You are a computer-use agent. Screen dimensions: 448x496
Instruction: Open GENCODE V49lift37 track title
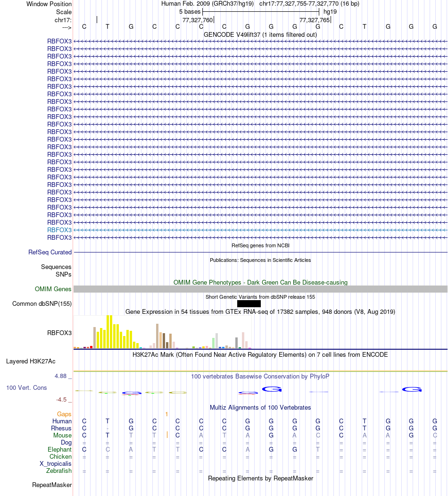260,34
